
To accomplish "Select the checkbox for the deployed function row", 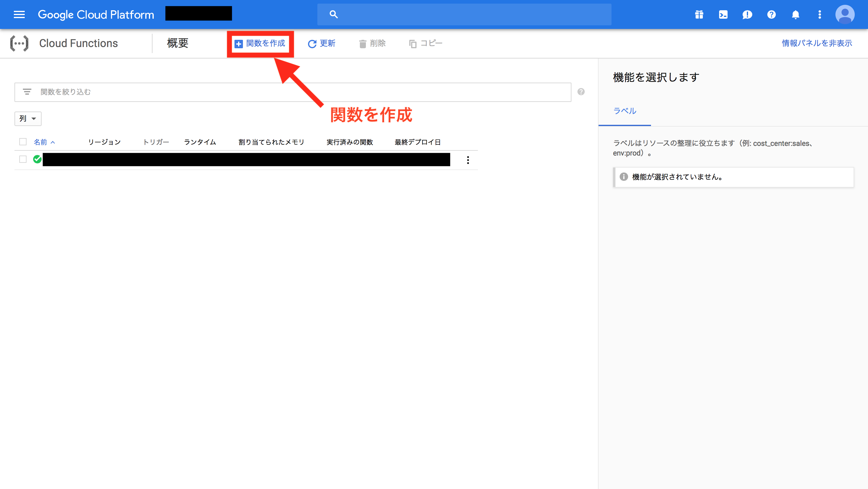I will pyautogui.click(x=23, y=159).
